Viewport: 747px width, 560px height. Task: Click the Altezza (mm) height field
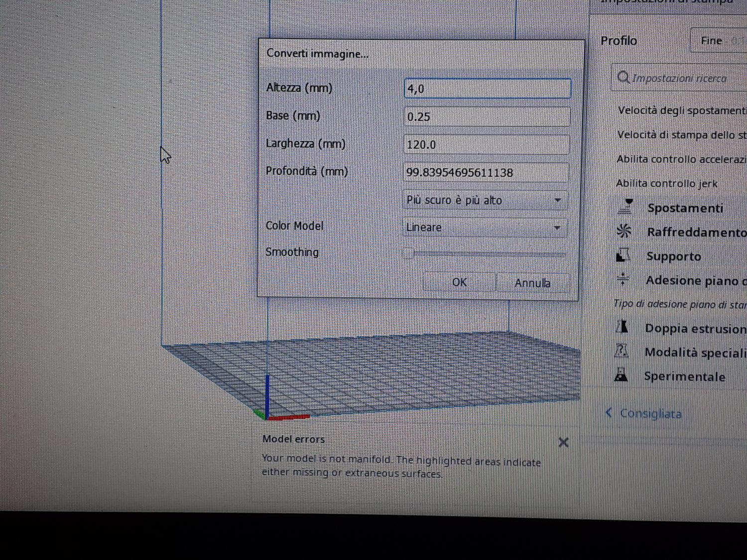click(x=487, y=89)
